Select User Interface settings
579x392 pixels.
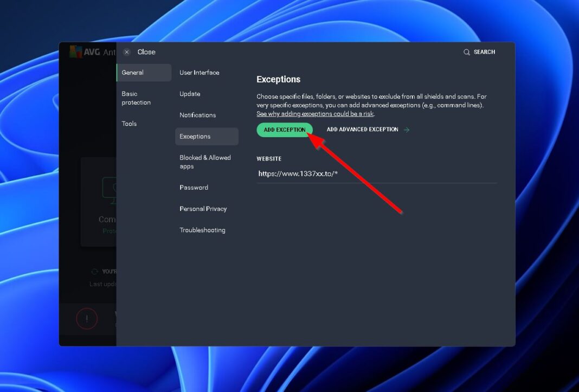(200, 72)
